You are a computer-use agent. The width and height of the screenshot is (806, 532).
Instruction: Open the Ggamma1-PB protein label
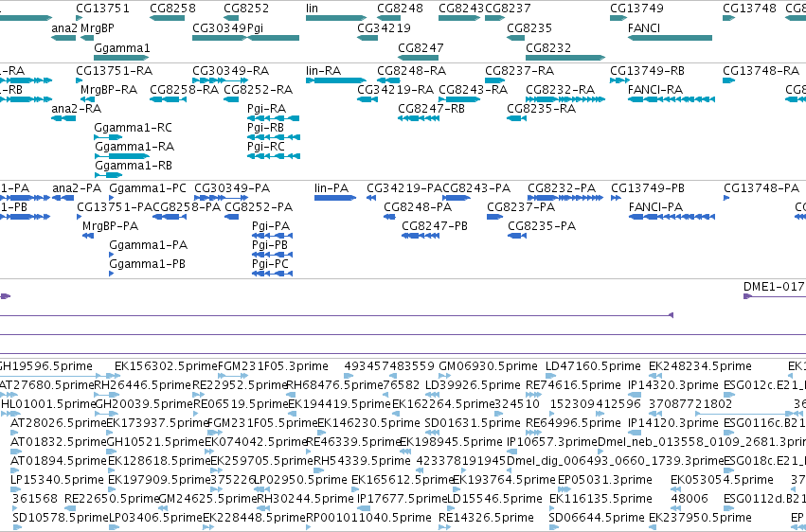(x=148, y=264)
